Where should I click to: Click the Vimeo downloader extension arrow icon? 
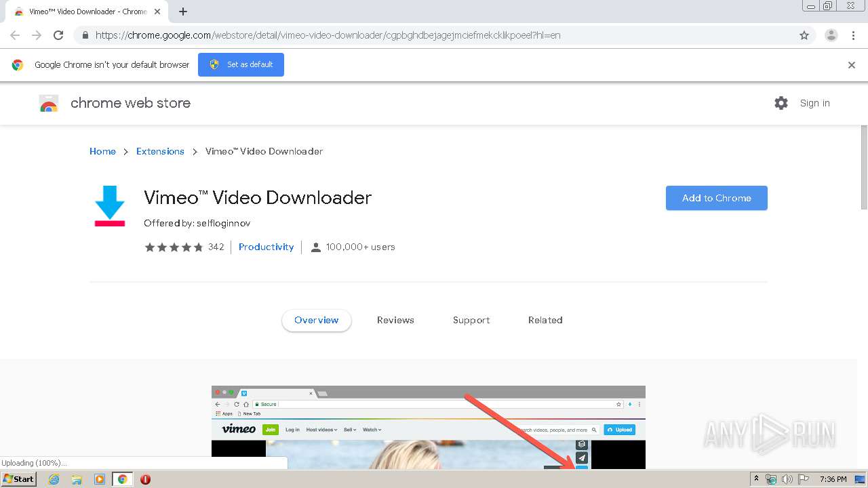coord(110,206)
